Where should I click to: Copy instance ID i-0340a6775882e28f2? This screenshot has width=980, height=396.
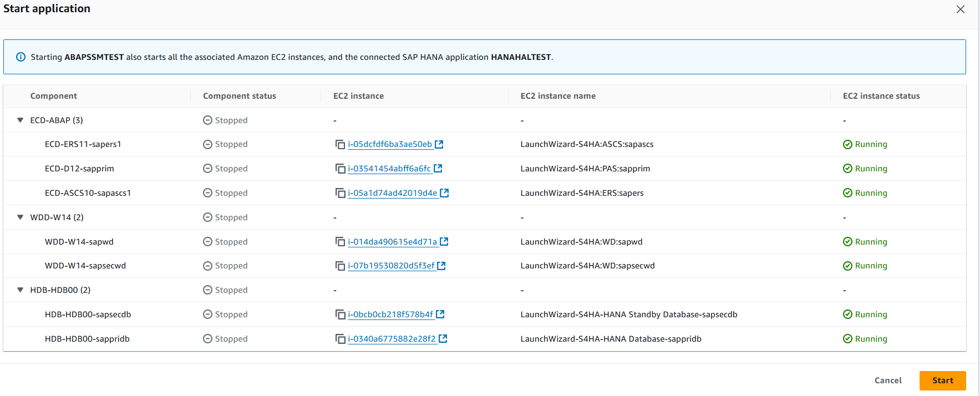pos(340,339)
